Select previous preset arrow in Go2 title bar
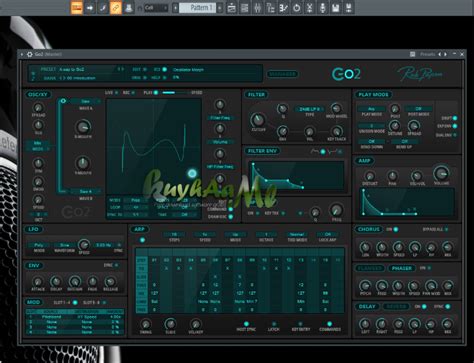The image size is (474, 363). (x=440, y=54)
